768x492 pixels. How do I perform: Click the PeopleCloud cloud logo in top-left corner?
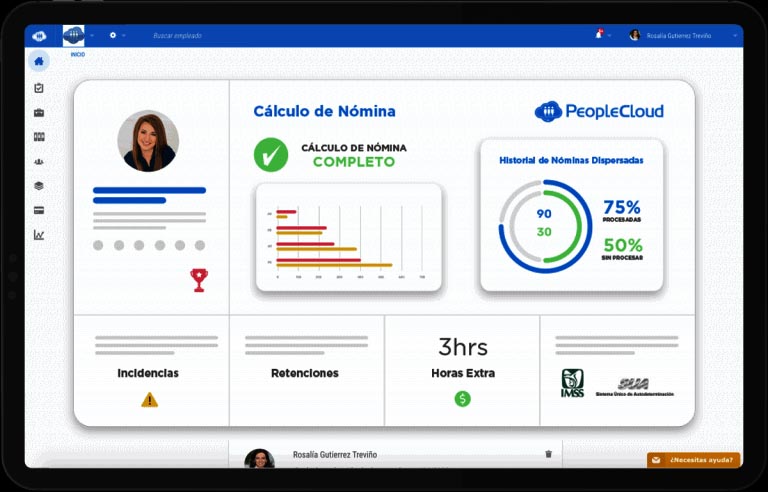click(x=39, y=36)
